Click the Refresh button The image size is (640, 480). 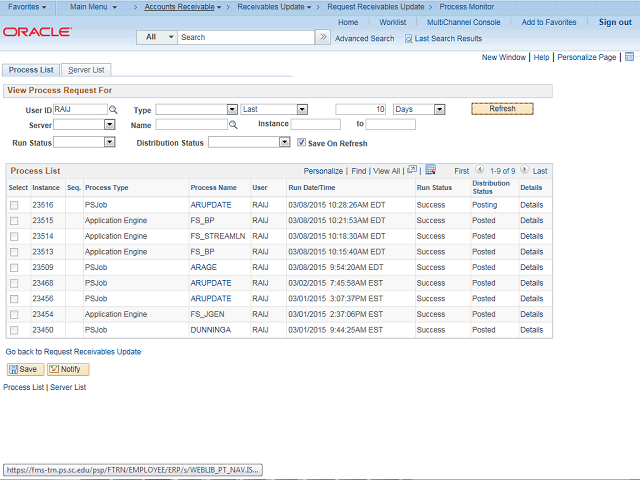click(502, 109)
